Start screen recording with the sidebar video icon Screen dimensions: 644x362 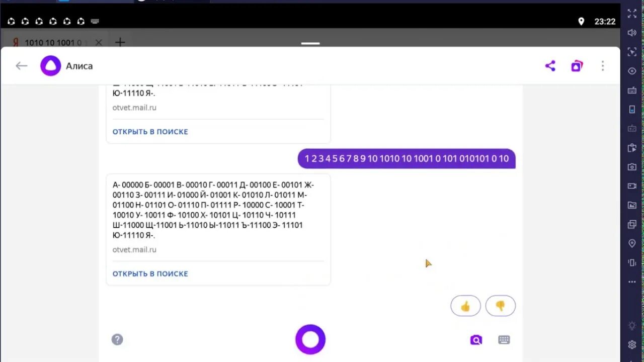[632, 186]
